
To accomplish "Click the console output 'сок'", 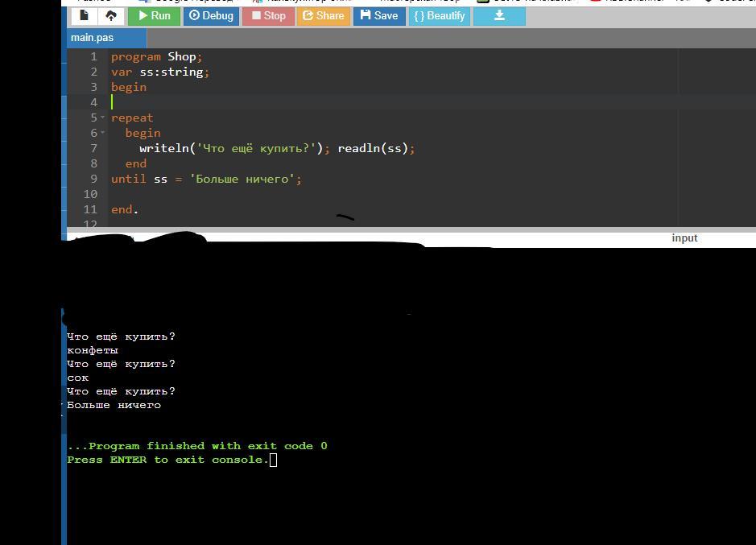I will [77, 378].
